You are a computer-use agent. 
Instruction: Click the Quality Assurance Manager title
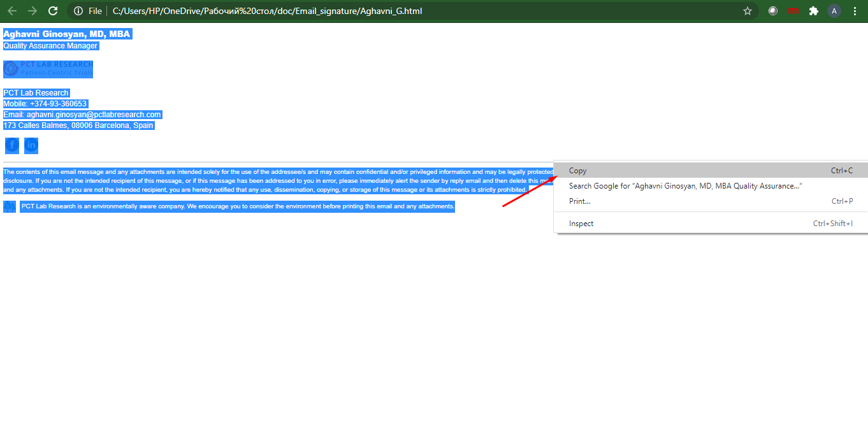[x=51, y=46]
